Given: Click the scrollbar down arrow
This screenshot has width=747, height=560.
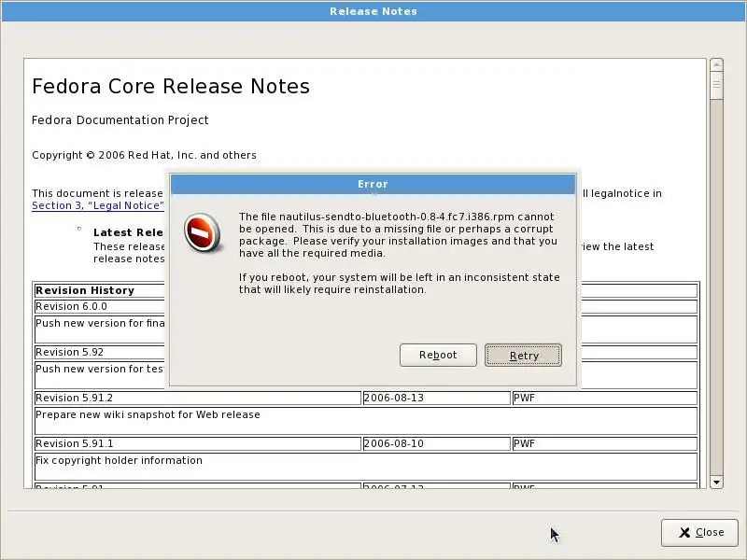Looking at the screenshot, I should (x=716, y=483).
